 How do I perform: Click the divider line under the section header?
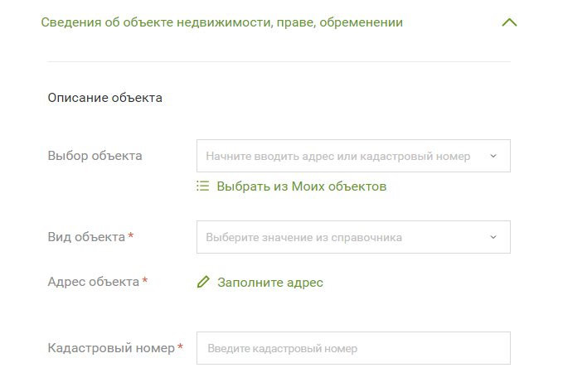coord(279,61)
